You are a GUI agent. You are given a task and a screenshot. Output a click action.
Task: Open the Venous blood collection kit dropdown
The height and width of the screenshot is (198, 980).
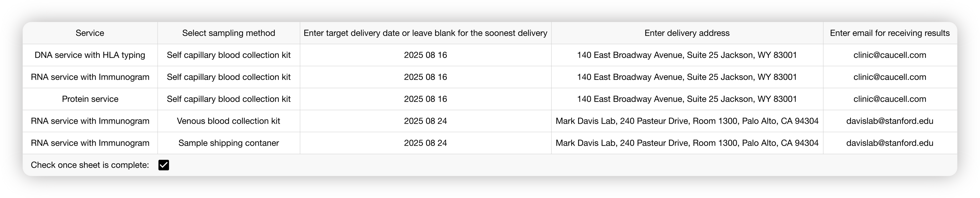[228, 121]
